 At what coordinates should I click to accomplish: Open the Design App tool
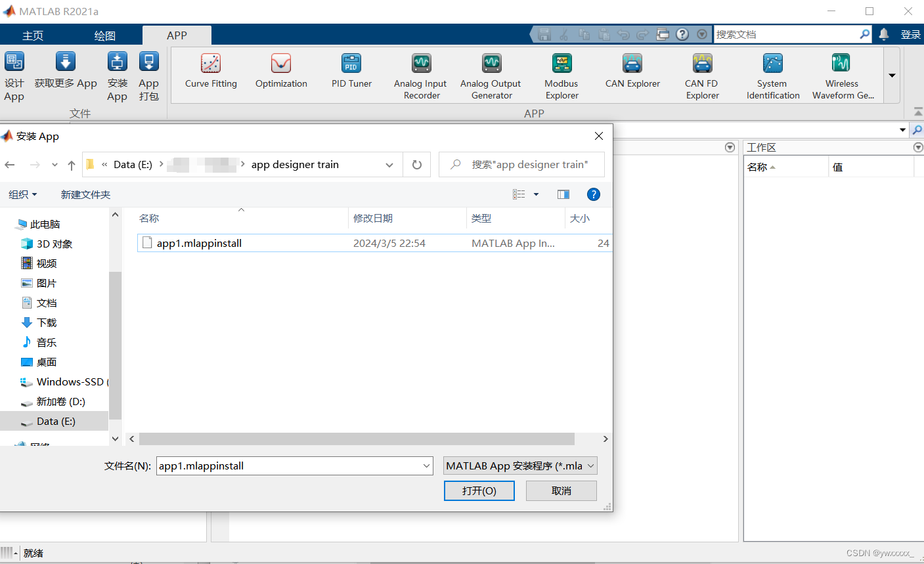(14, 77)
